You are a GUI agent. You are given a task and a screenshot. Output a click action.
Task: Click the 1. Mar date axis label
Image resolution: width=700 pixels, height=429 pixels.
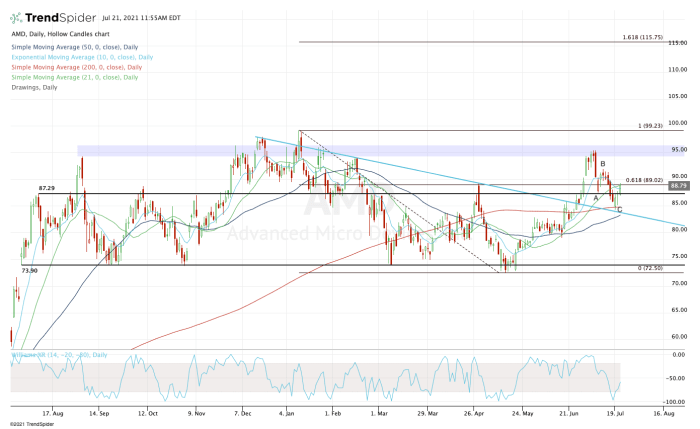(379, 414)
